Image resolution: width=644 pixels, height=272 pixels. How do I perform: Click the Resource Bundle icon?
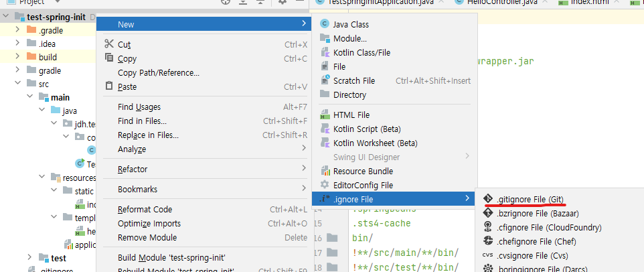coord(325,171)
